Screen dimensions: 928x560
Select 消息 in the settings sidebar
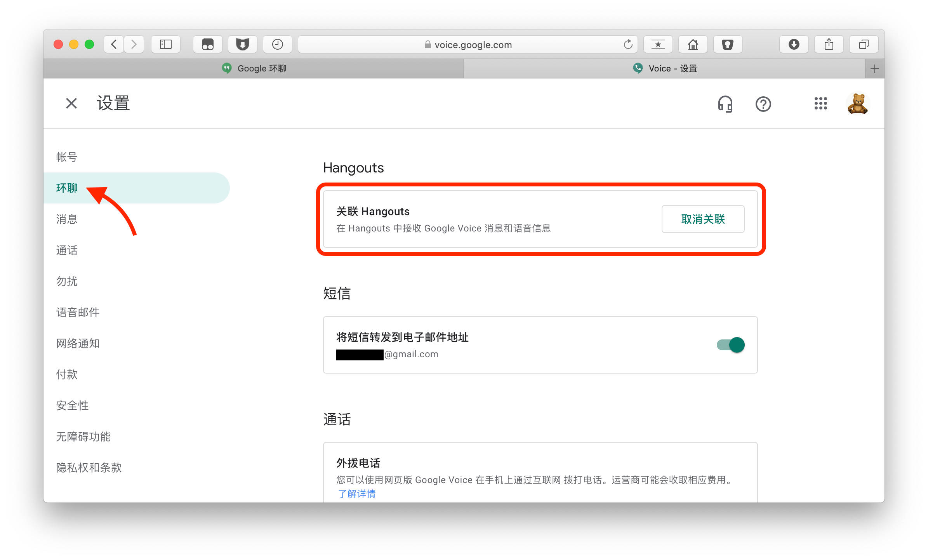coord(67,219)
